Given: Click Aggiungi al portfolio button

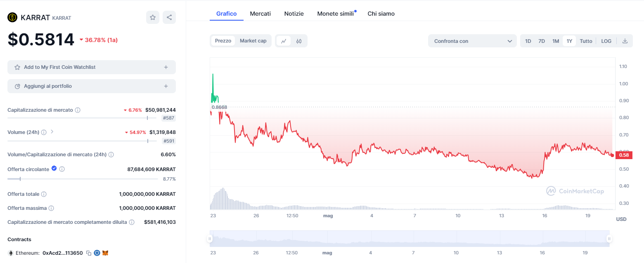Looking at the screenshot, I should tap(91, 86).
